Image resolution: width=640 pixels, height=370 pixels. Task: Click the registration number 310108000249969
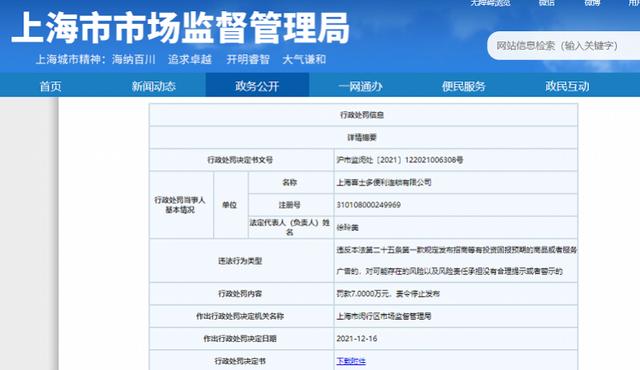pos(369,205)
